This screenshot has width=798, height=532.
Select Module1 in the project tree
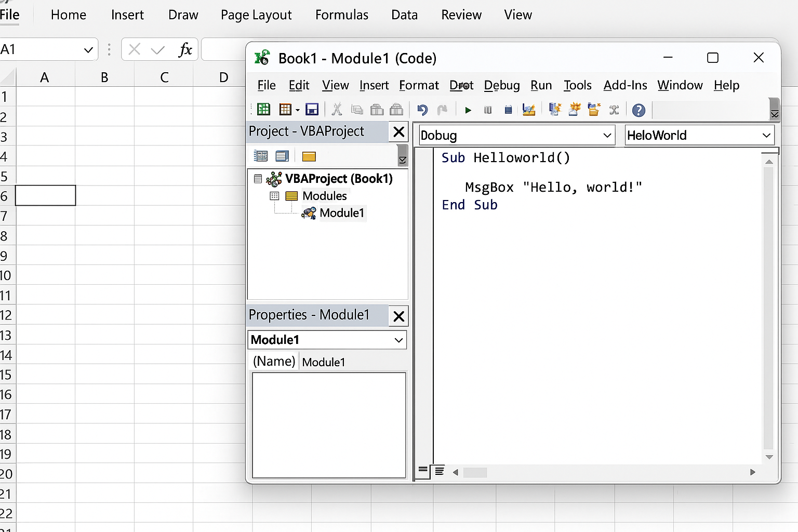pyautogui.click(x=342, y=213)
